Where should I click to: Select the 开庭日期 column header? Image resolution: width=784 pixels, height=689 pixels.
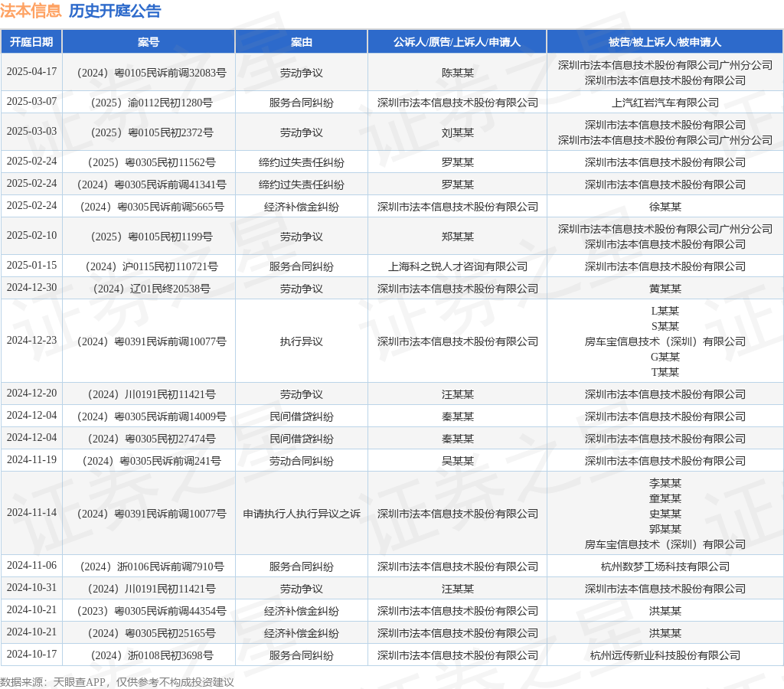click(x=31, y=42)
